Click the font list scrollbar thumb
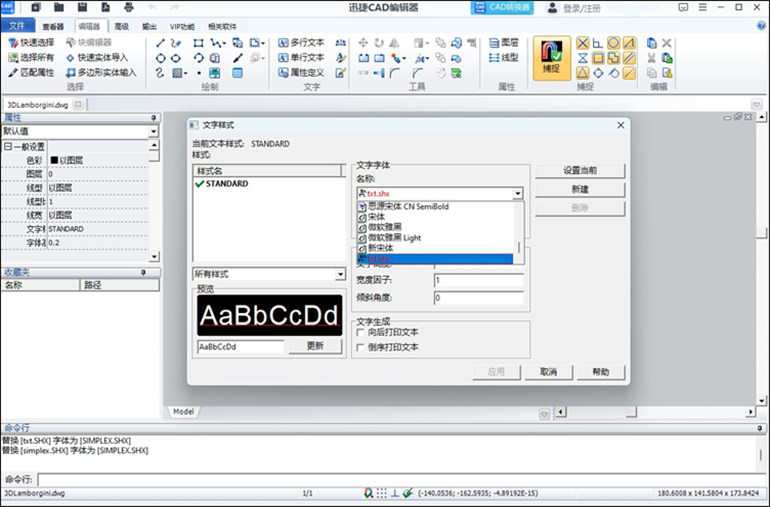This screenshot has height=507, width=770. 519,247
